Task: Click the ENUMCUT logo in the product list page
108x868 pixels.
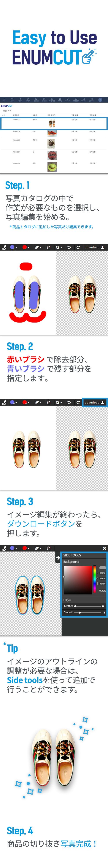Action: pos(7,106)
